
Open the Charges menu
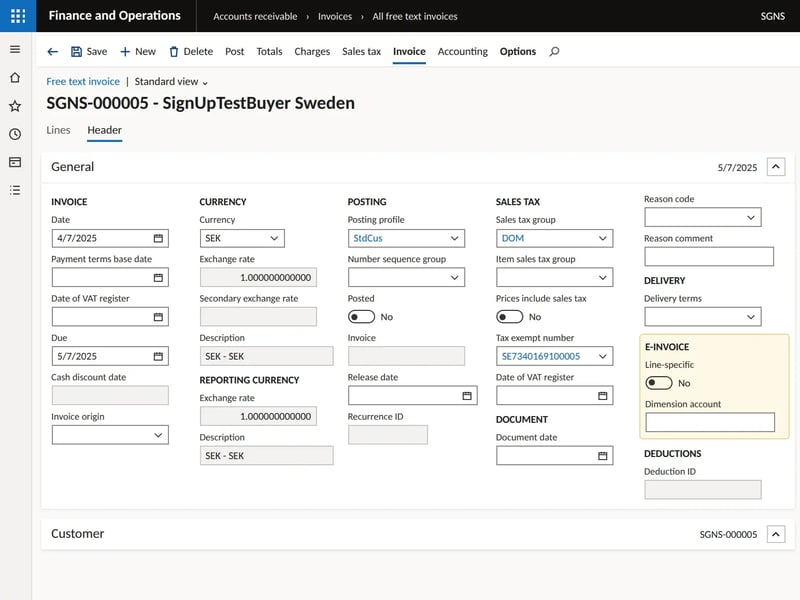click(x=312, y=52)
